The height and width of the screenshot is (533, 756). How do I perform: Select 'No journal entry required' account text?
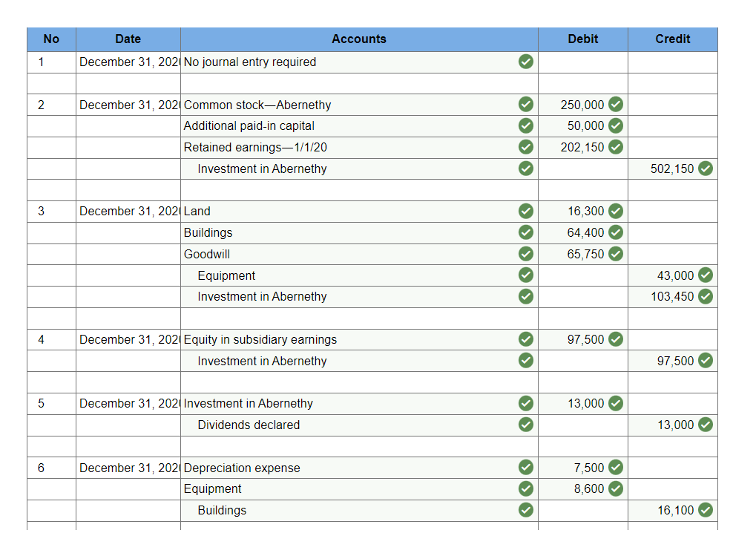click(250, 62)
